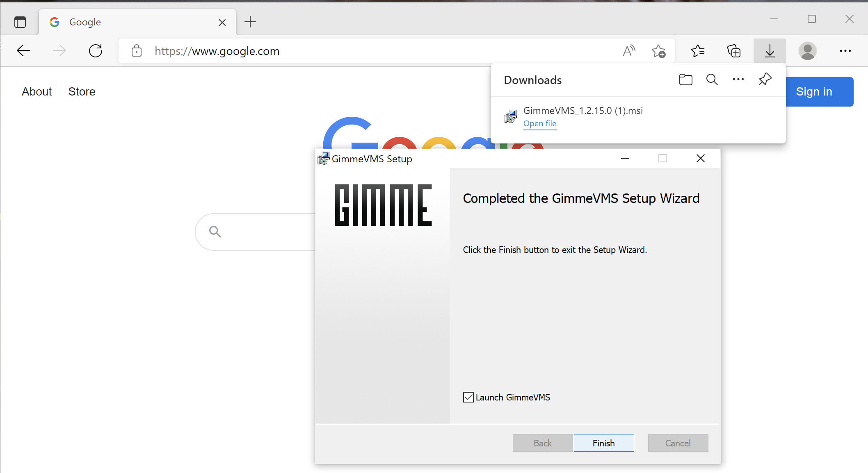Click the forward navigation arrow
Viewport: 868px width, 473px height.
pos(59,51)
